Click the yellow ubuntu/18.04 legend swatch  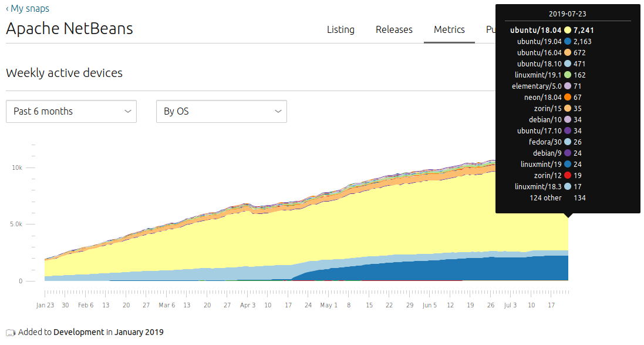click(x=568, y=30)
